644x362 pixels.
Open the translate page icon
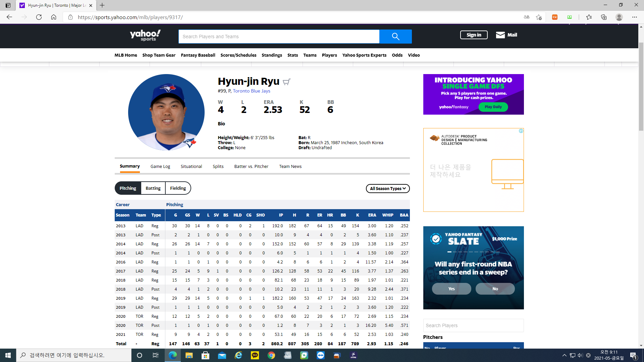[x=527, y=17]
